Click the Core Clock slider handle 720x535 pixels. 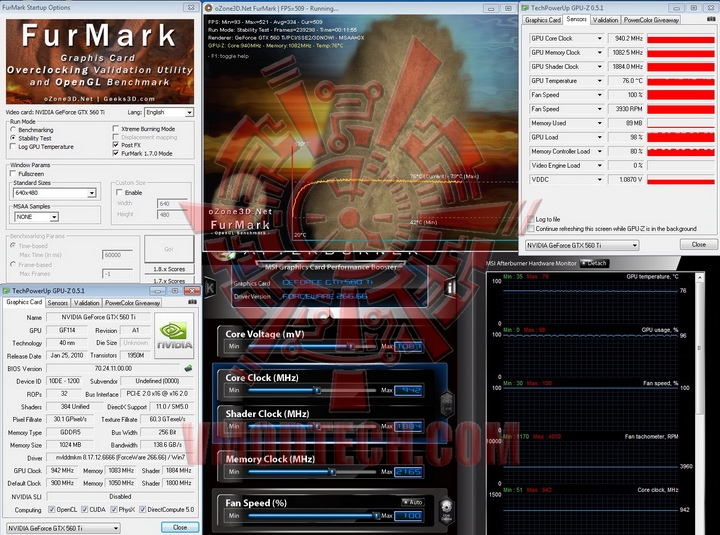(x=317, y=390)
